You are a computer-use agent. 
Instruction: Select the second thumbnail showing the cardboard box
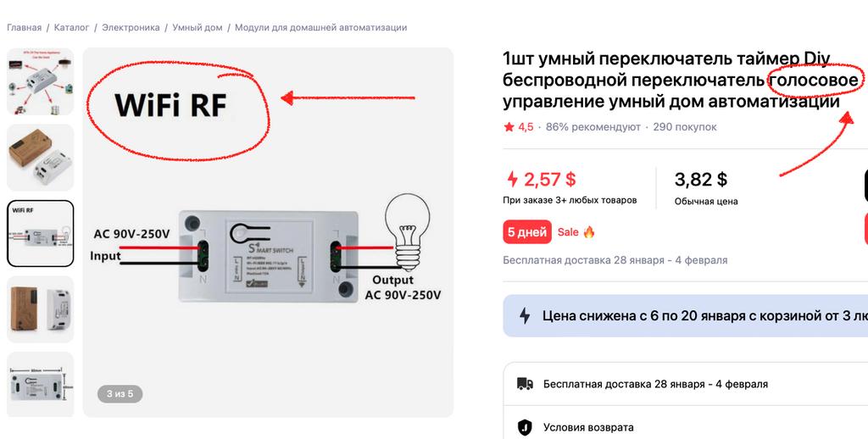40,158
